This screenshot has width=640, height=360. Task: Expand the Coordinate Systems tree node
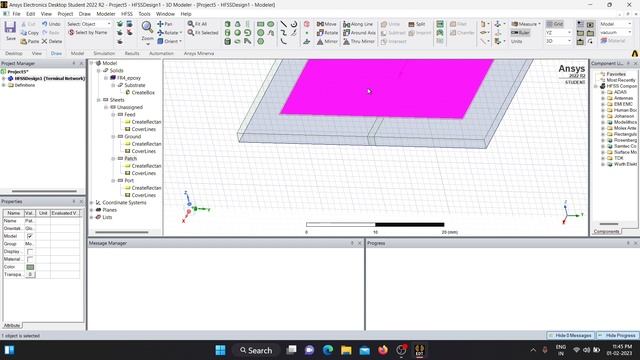click(x=91, y=203)
